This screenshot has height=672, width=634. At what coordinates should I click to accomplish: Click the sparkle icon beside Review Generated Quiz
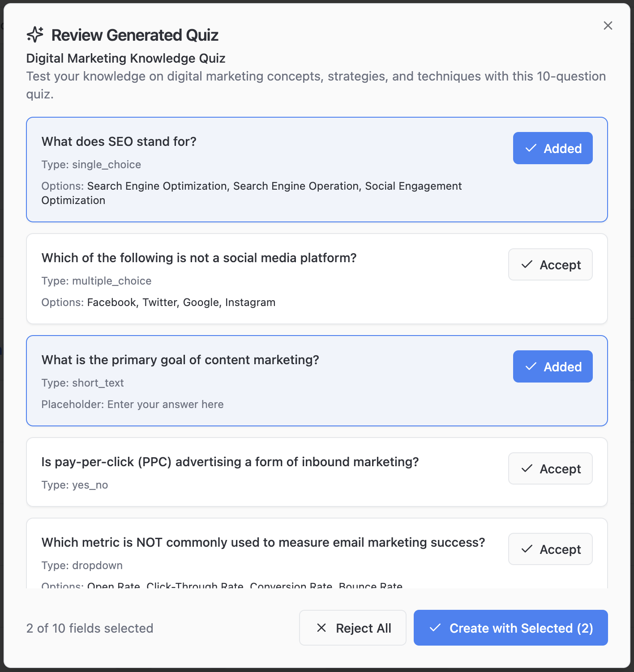click(x=35, y=34)
